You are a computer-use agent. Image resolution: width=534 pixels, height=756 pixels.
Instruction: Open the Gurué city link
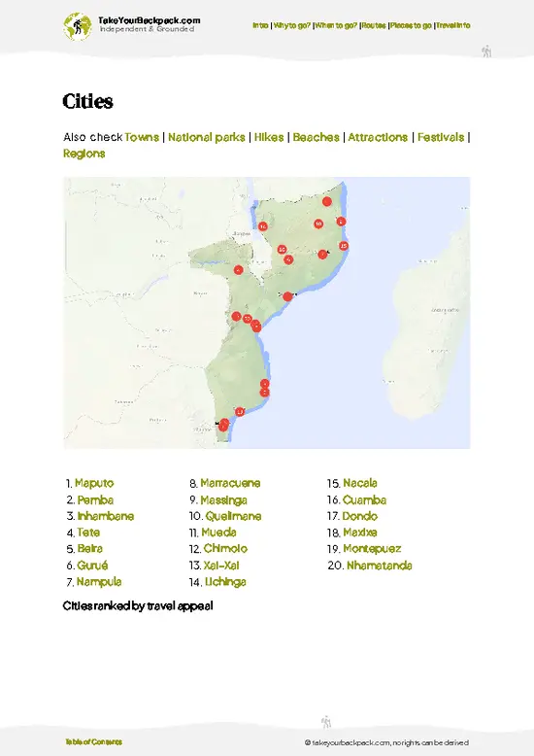(92, 566)
